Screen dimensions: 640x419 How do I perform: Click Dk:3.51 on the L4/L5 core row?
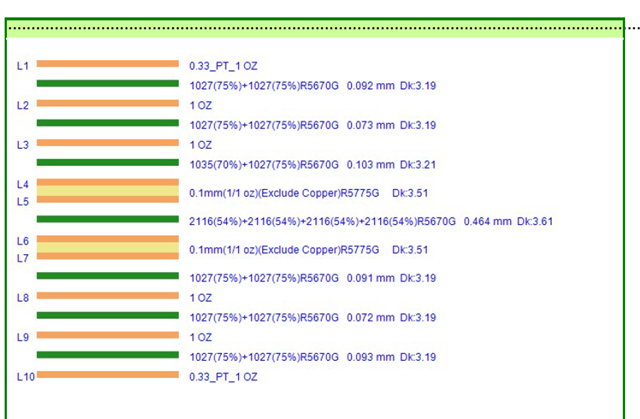tap(410, 193)
